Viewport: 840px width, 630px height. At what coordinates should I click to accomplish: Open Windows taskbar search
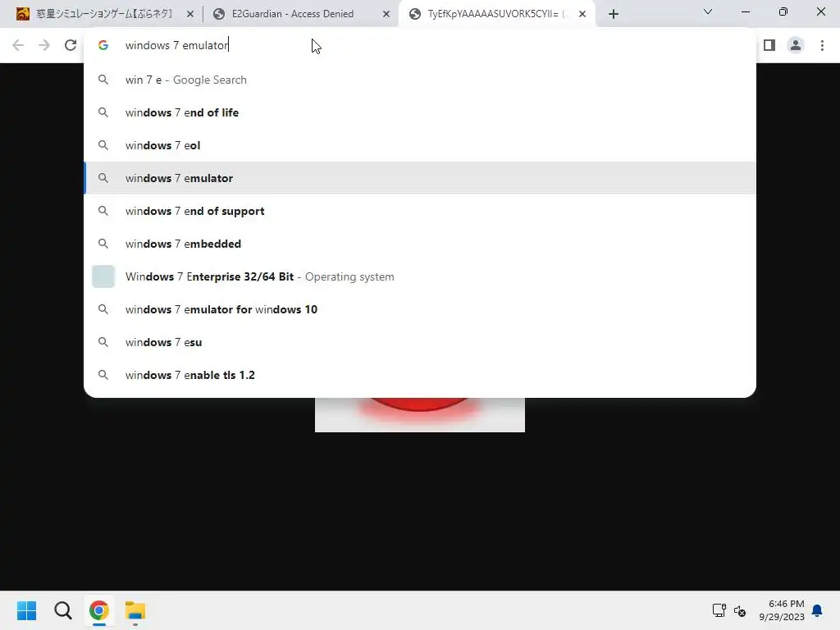[62, 610]
